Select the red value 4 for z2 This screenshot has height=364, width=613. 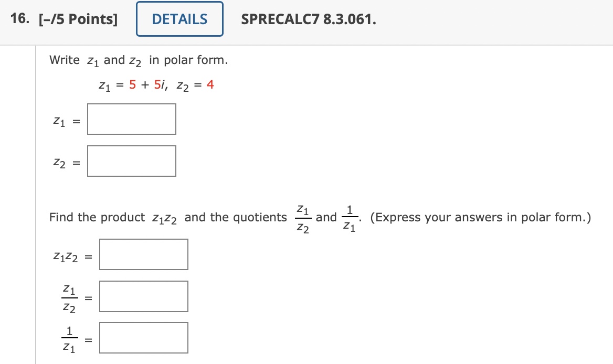pos(210,84)
